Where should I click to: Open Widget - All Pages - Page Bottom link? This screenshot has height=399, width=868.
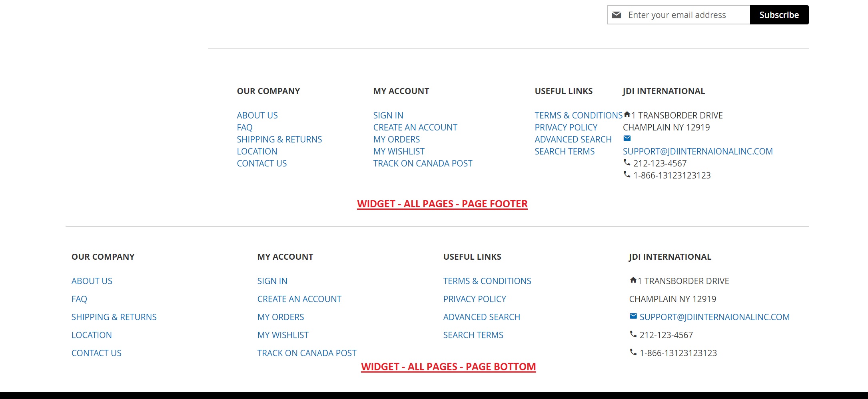(x=448, y=367)
